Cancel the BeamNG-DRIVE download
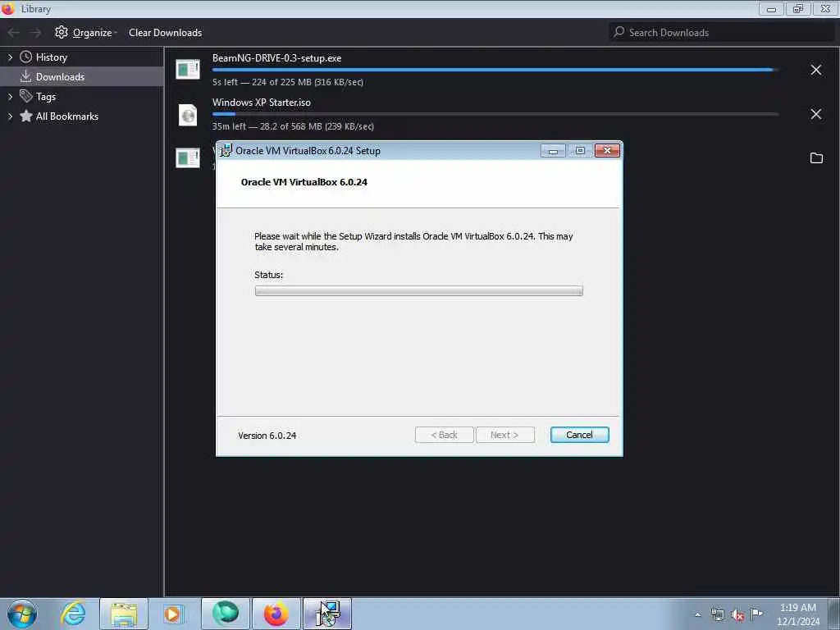This screenshot has width=840, height=630. tap(816, 70)
